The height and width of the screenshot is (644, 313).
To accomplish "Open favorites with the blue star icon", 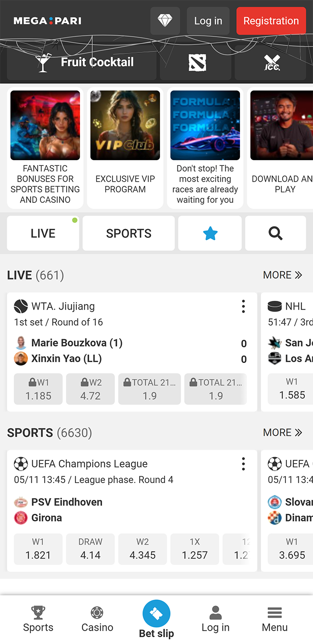I will coord(210,234).
